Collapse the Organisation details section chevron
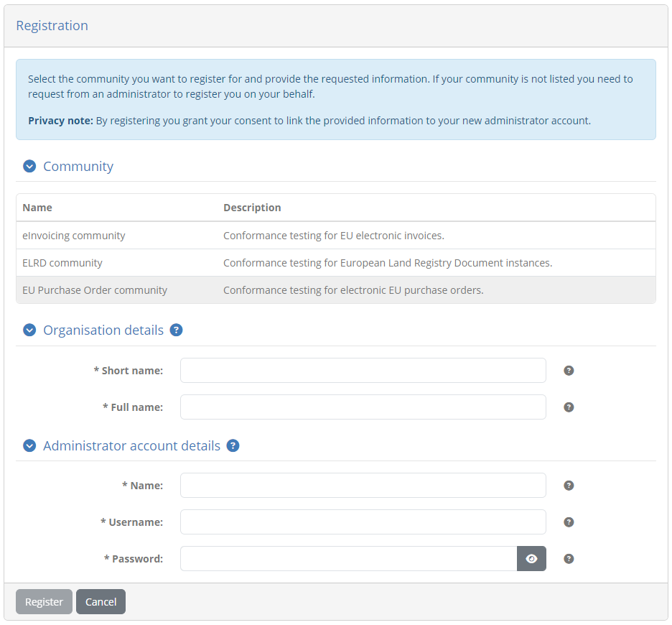 [29, 330]
